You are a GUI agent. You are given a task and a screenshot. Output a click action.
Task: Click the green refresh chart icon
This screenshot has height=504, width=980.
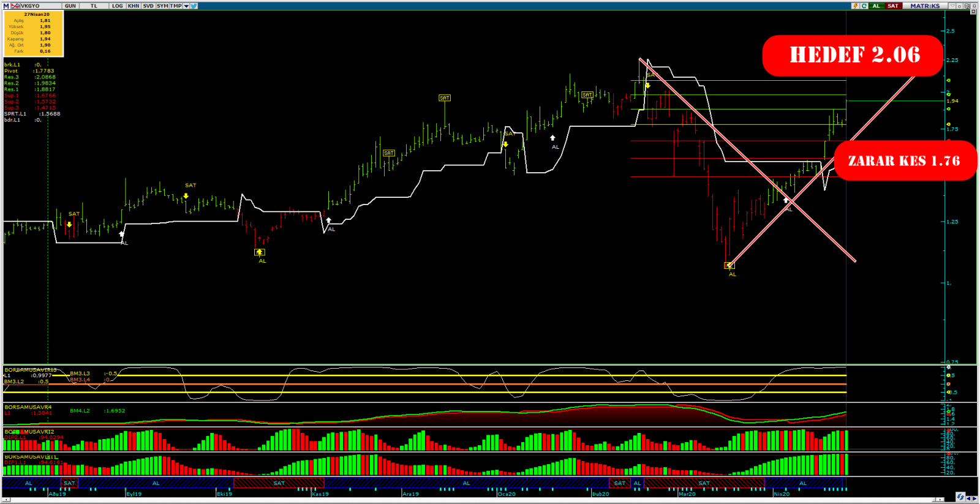pyautogui.click(x=864, y=6)
